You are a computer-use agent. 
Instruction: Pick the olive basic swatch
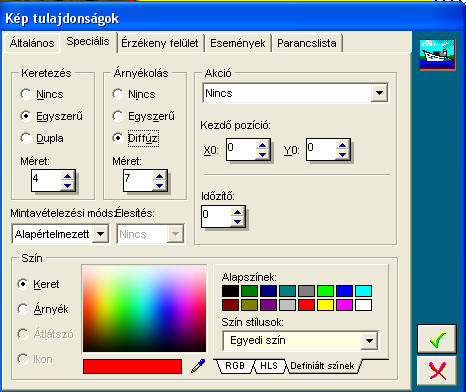pos(249,305)
